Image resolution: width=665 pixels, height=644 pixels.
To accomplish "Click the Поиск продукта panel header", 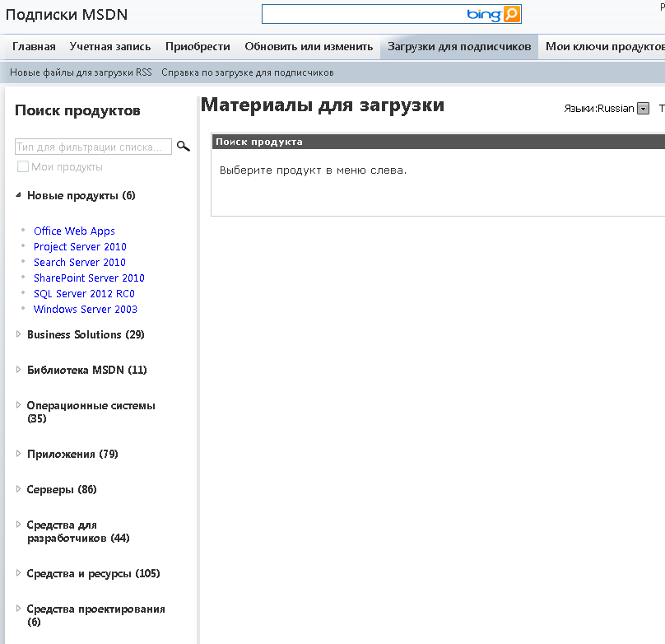I will [x=438, y=142].
